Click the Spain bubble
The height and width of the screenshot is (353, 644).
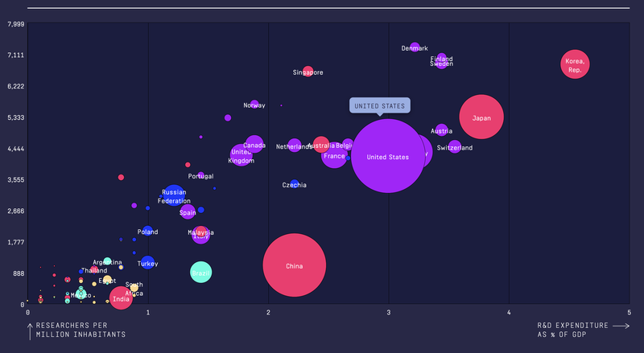click(188, 211)
